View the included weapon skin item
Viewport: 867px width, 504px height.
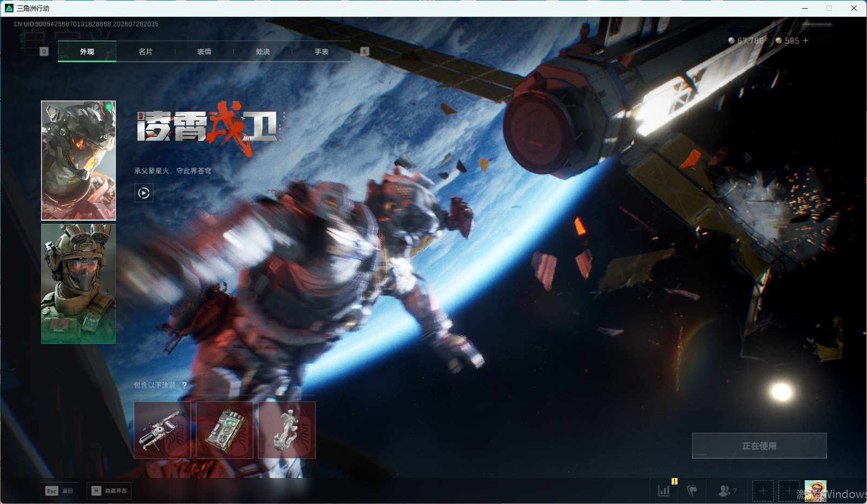162,430
